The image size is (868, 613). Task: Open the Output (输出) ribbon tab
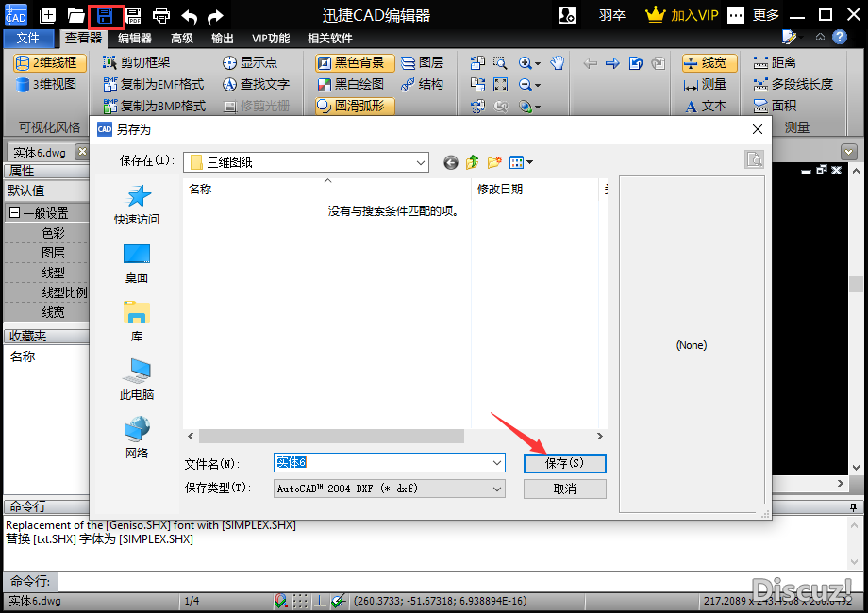click(223, 38)
